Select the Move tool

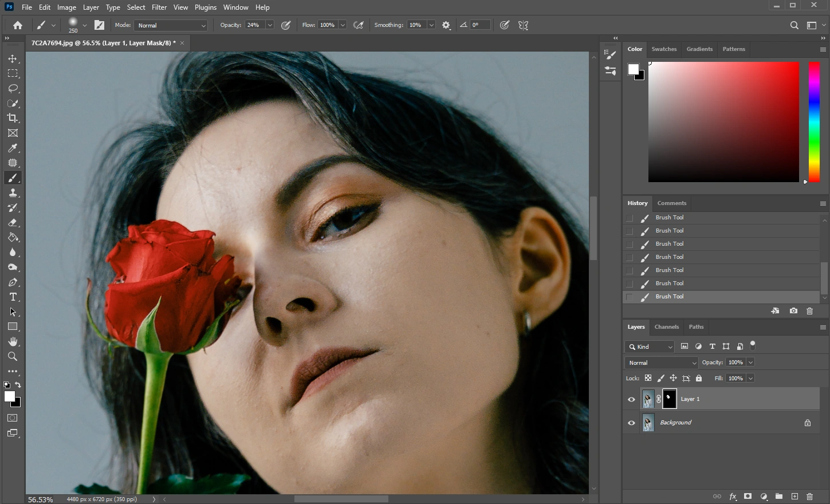pyautogui.click(x=13, y=59)
